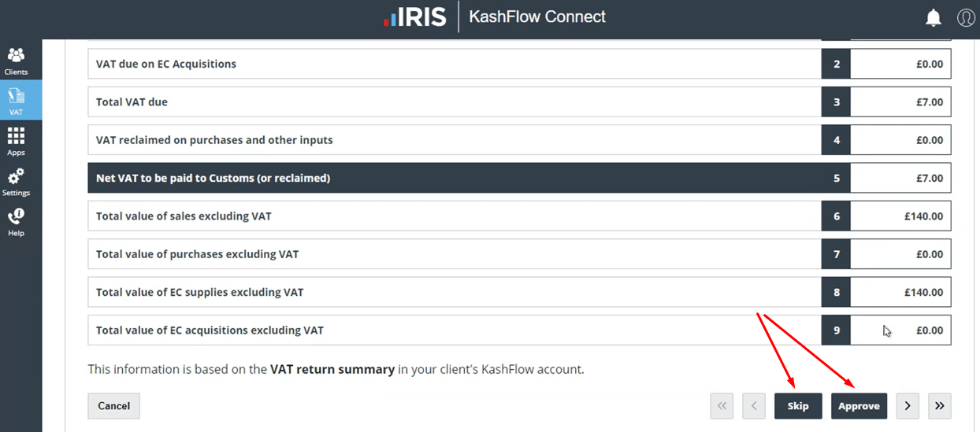Open Settings from the sidebar

pyautogui.click(x=16, y=182)
